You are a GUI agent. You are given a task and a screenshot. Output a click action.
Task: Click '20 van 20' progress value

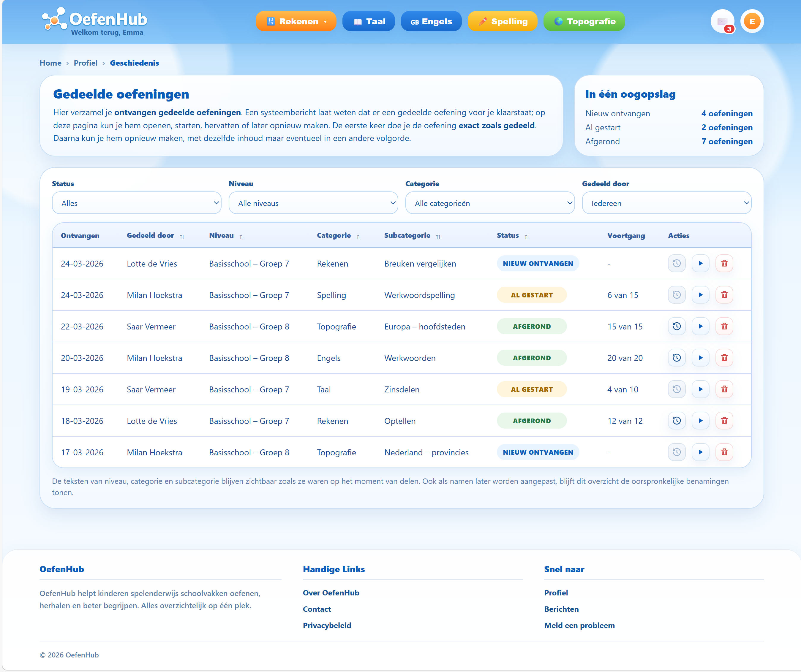tap(625, 358)
